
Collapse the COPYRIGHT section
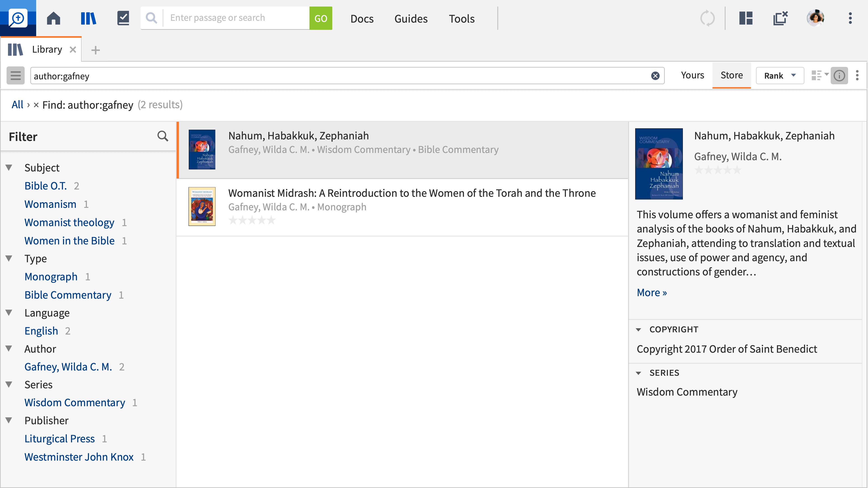point(638,329)
